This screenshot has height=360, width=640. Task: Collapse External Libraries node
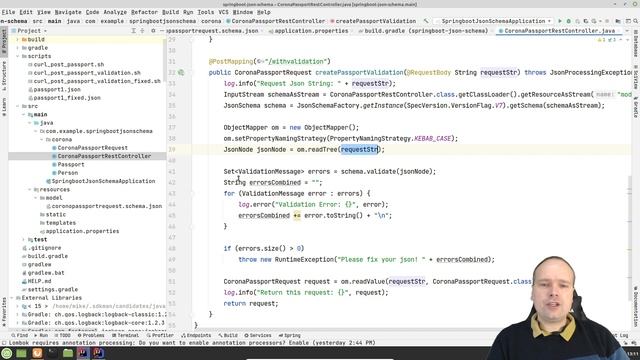[12, 298]
